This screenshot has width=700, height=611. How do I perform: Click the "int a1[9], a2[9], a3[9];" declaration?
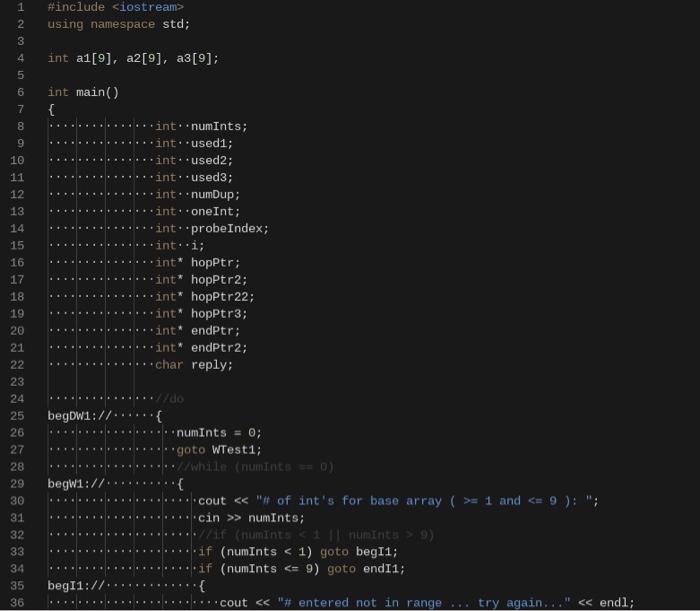pos(133,58)
